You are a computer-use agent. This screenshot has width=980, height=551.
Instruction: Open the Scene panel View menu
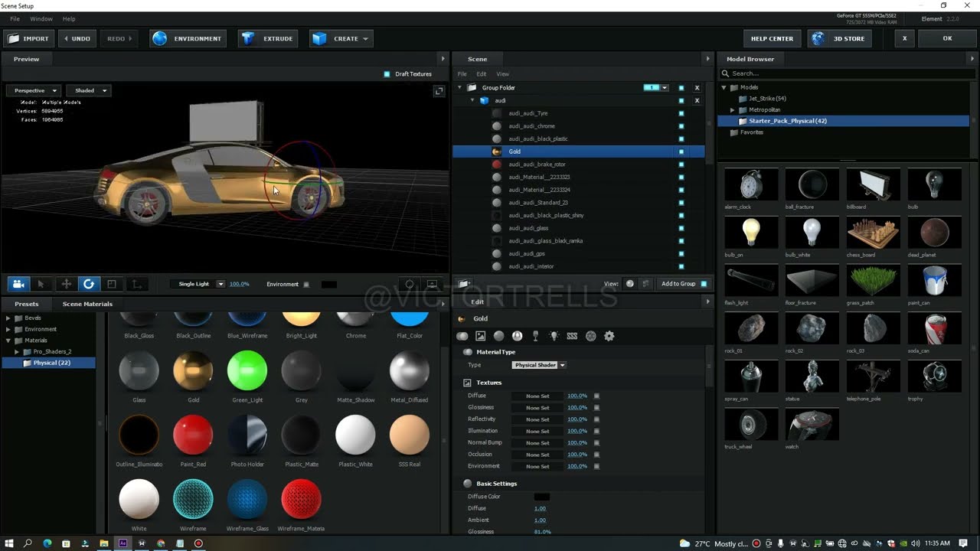click(503, 74)
